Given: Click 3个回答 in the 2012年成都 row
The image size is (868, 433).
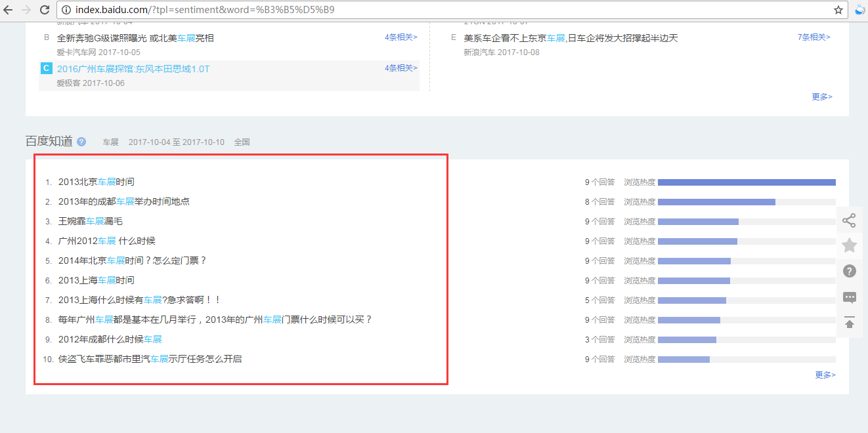Looking at the screenshot, I should [x=600, y=340].
